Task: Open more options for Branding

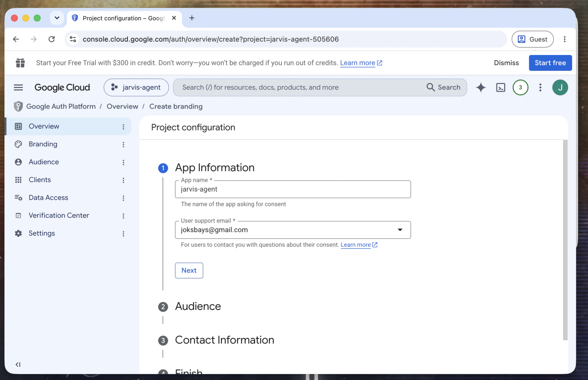Action: (x=123, y=145)
